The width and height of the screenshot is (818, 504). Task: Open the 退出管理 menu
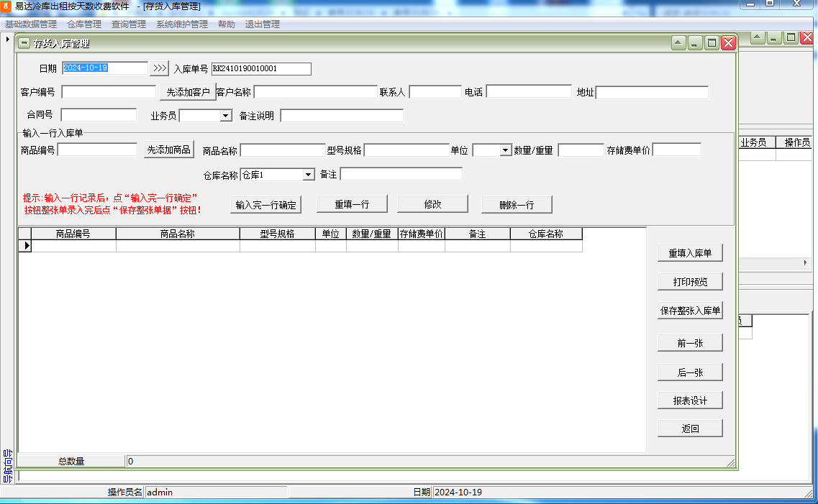(263, 24)
